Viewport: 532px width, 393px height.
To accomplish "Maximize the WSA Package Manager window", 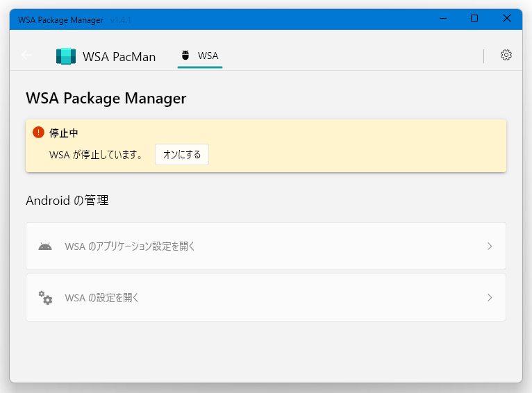I will tap(474, 18).
